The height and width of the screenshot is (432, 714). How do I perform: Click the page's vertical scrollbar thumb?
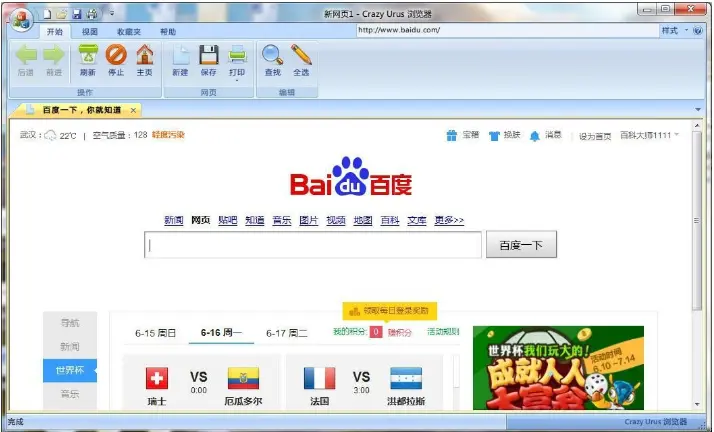pos(697,220)
